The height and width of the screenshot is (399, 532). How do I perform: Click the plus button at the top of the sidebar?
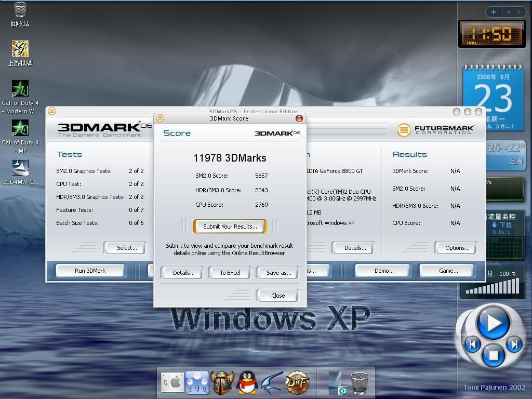tap(494, 12)
